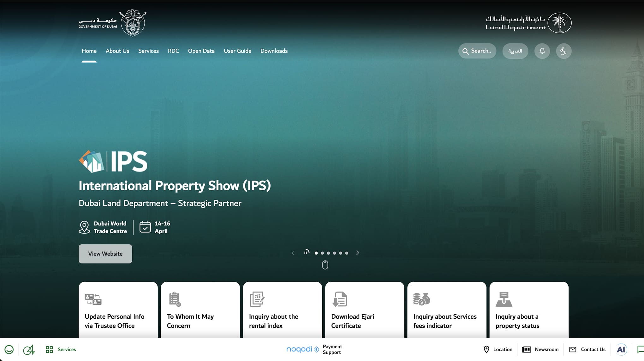644x361 pixels.
Task: Open the Services menu in navigation
Action: click(148, 51)
